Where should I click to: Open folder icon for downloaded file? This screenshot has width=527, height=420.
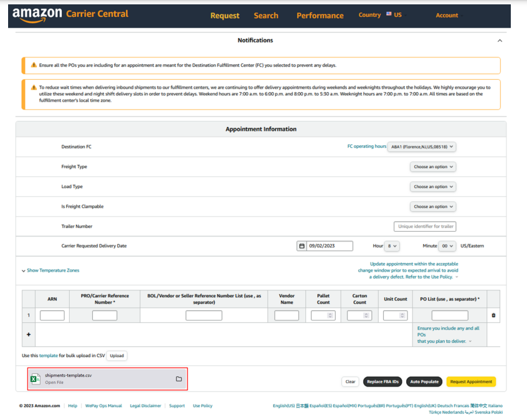point(179,379)
